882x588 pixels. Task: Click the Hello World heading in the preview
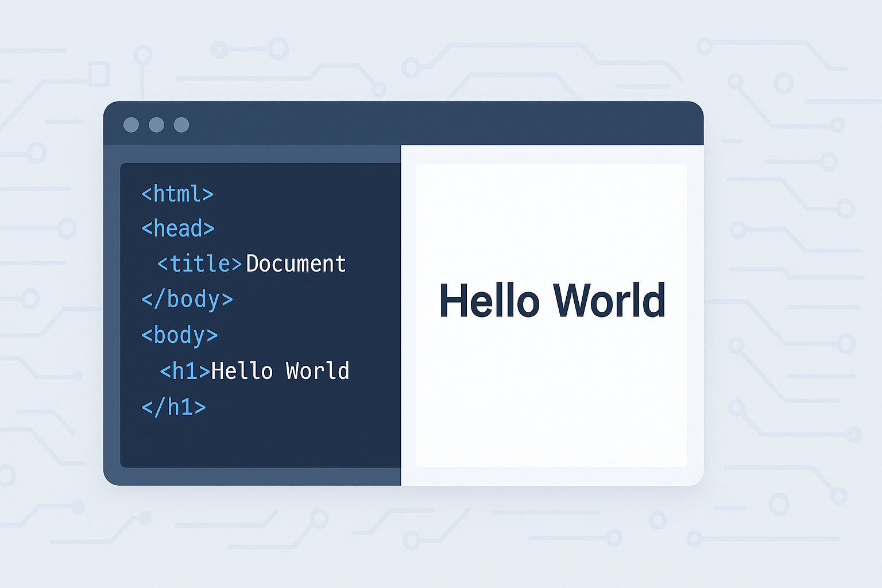click(552, 300)
